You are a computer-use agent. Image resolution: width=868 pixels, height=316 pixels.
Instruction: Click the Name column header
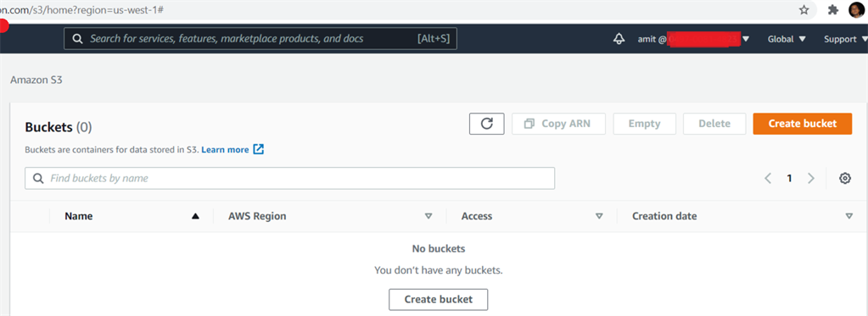click(x=79, y=216)
